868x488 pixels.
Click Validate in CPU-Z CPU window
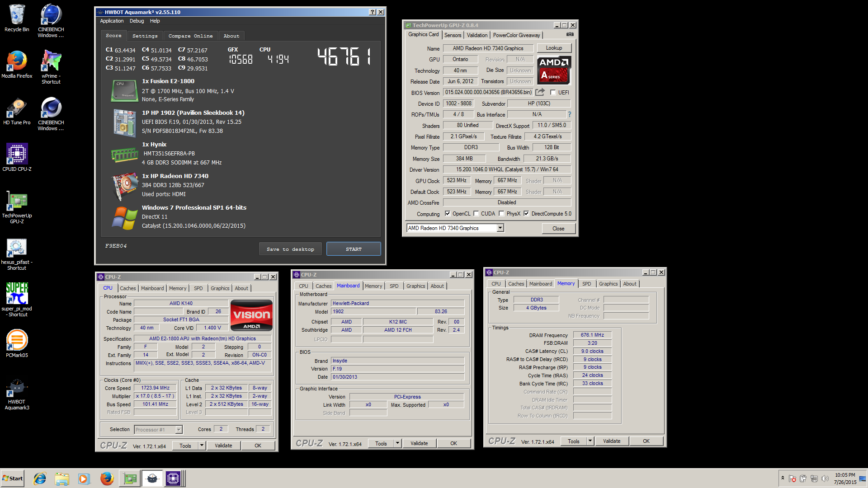(223, 446)
